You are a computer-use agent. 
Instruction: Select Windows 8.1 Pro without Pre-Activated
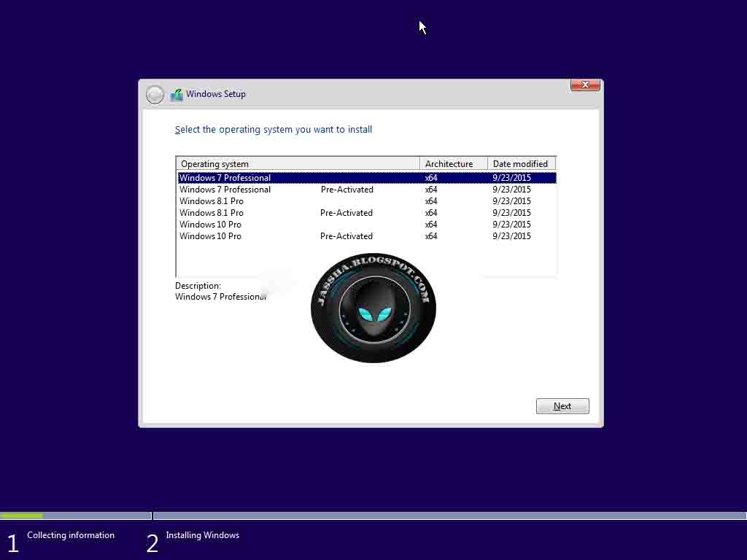tap(367, 201)
